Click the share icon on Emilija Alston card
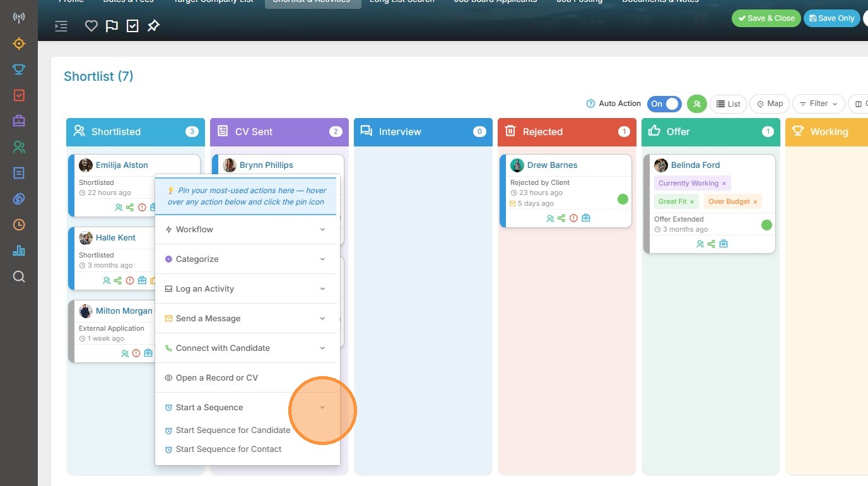The image size is (868, 486). tap(130, 207)
